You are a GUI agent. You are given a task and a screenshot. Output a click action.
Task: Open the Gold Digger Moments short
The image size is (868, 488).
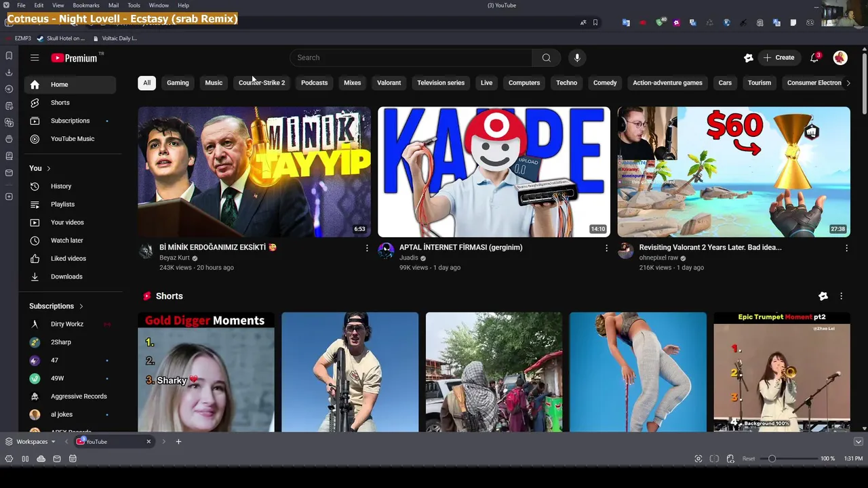point(206,372)
